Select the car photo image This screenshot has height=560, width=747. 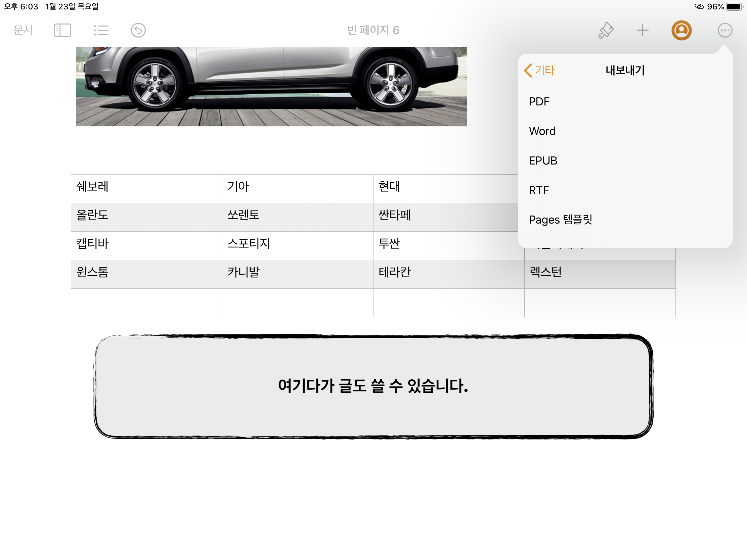tap(271, 86)
